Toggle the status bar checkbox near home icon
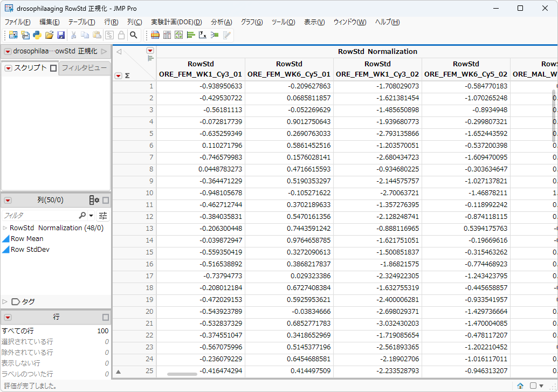 tap(533, 386)
